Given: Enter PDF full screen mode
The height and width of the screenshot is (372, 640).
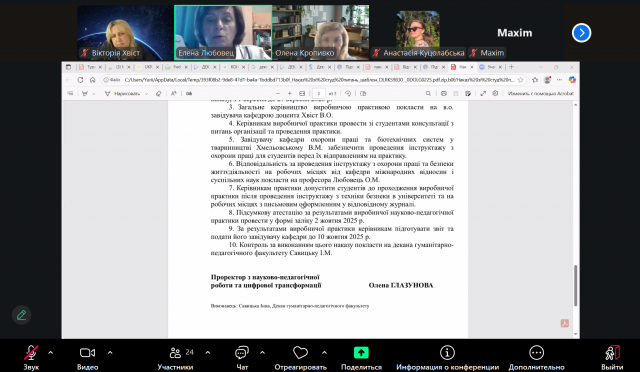Looking at the screenshot, I should (x=483, y=94).
